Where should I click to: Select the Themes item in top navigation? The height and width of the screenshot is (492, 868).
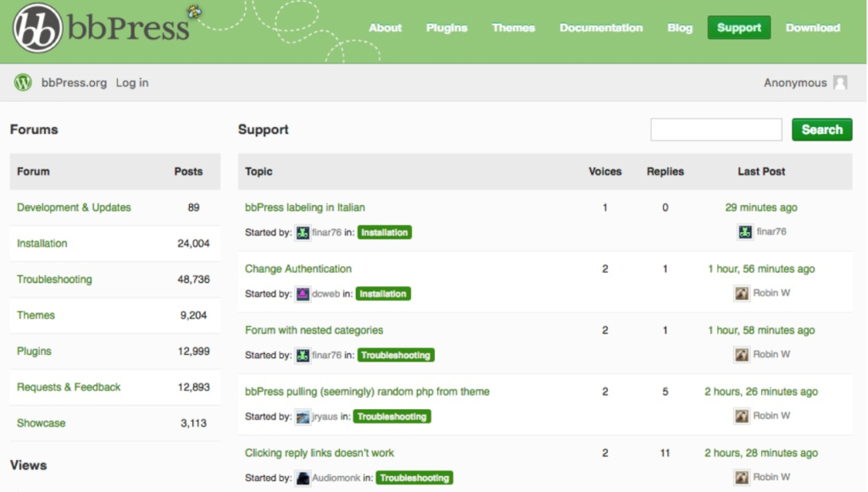point(514,28)
